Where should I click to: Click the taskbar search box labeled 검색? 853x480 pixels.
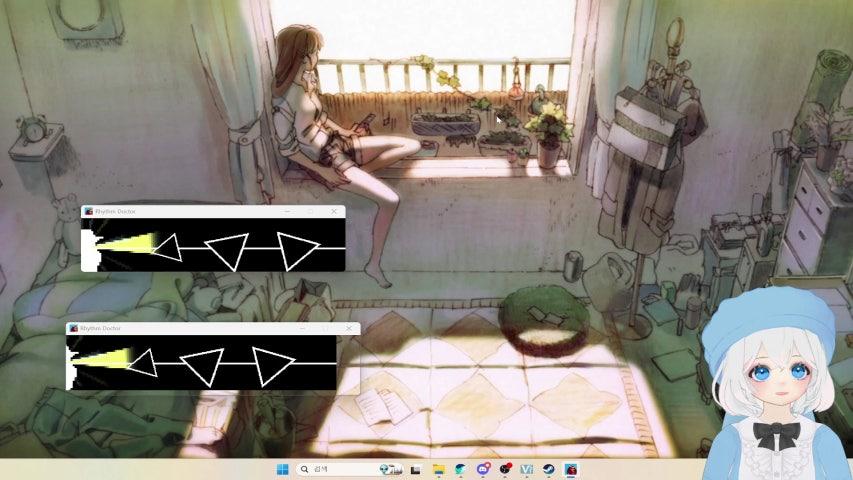(x=350, y=469)
